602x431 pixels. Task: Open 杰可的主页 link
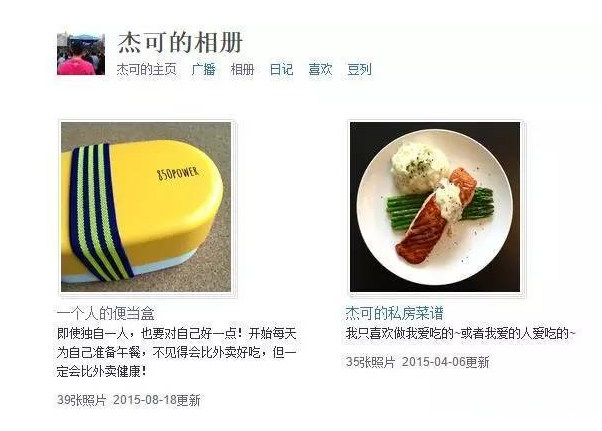click(x=147, y=69)
